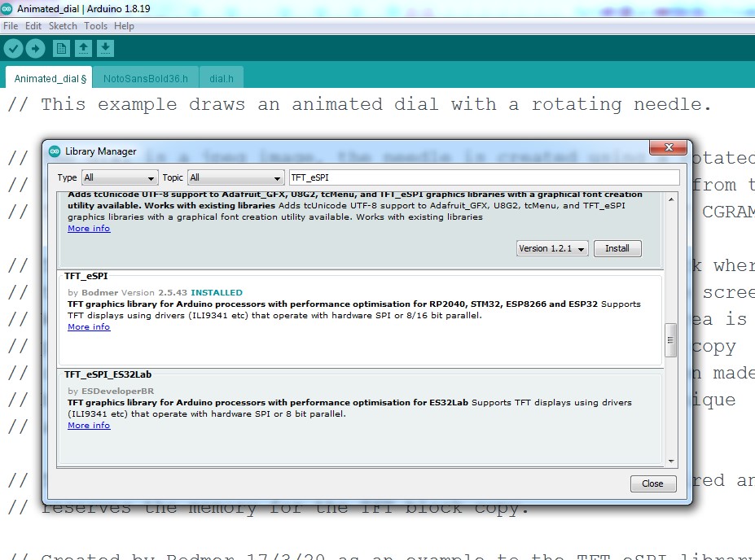Viewport: 755px width, 560px height.
Task: Click the scroll up arrow of library list
Action: pos(671,199)
